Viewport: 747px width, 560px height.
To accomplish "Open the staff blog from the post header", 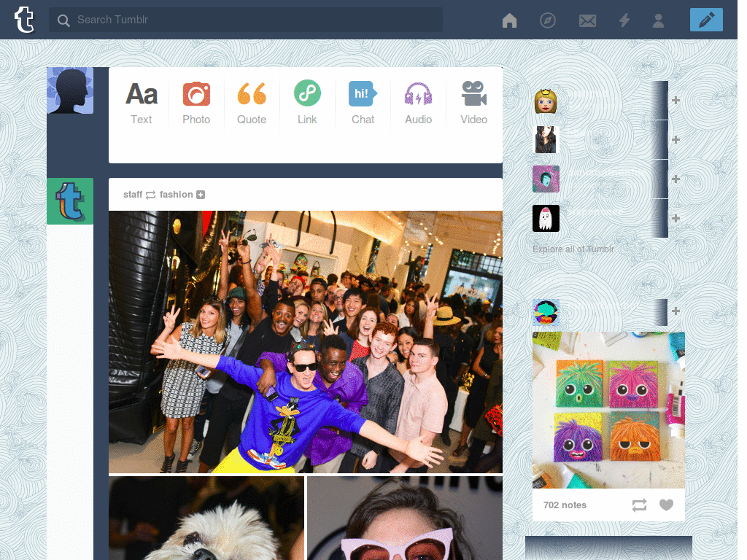I will pyautogui.click(x=131, y=195).
